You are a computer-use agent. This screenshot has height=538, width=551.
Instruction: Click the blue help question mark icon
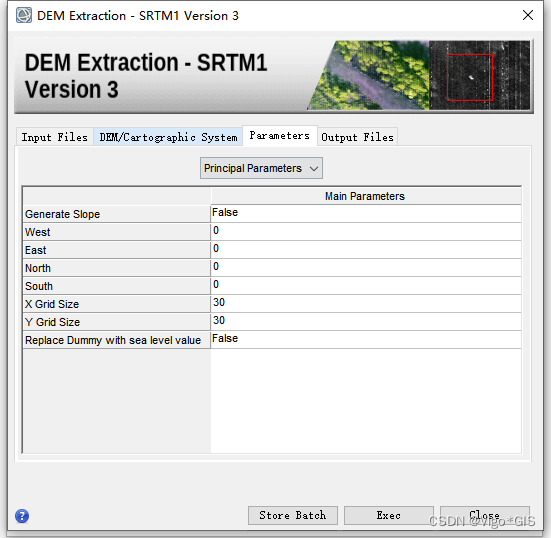coord(22,516)
